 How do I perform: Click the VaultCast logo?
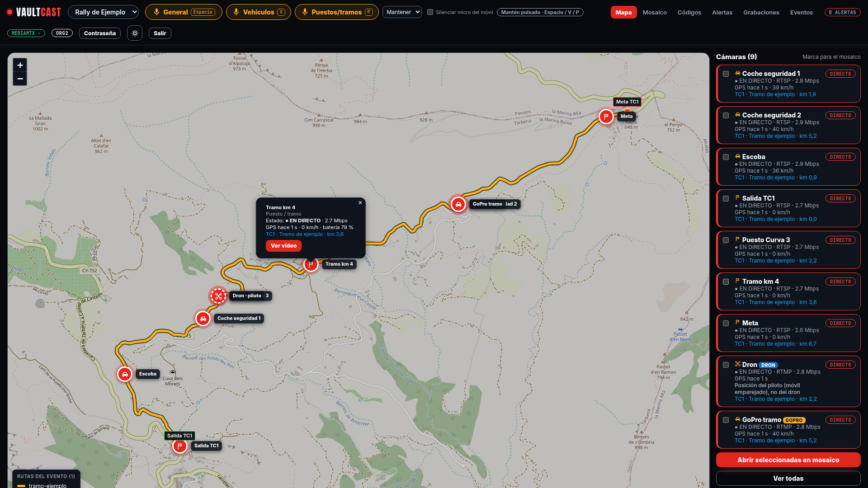tap(33, 12)
